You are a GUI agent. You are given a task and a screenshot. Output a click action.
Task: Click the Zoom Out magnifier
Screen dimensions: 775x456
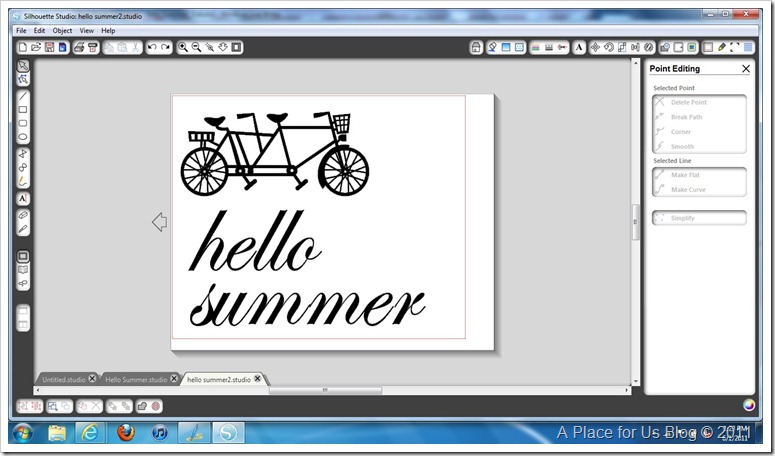(196, 47)
